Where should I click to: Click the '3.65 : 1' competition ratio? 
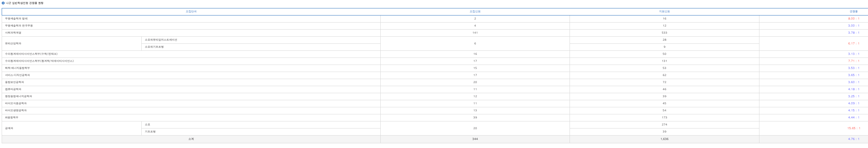[853, 75]
